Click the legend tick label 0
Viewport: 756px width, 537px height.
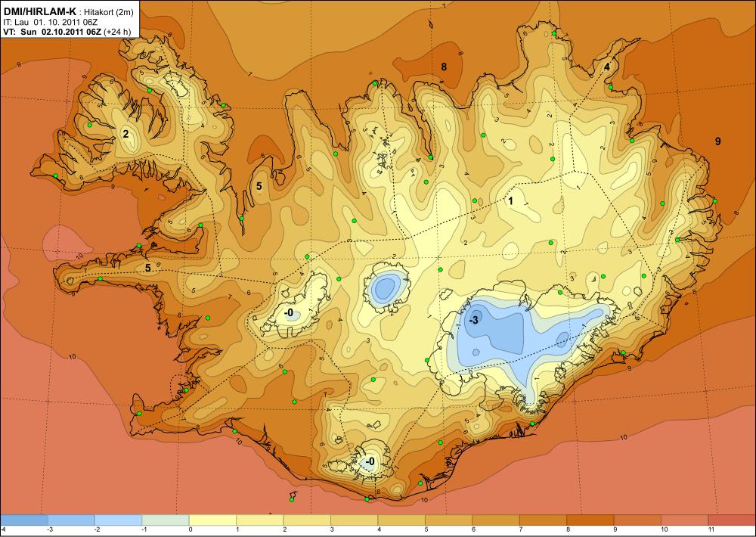[190, 529]
